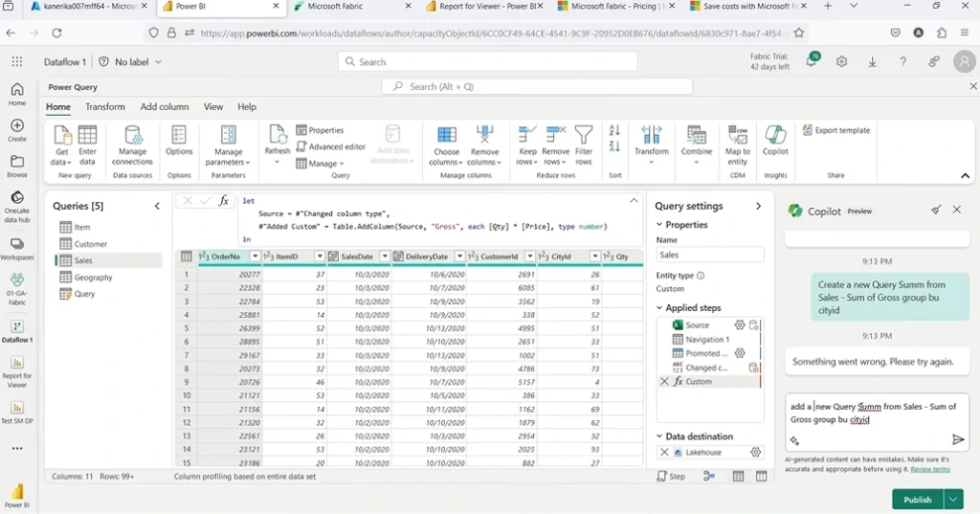The height and width of the screenshot is (514, 980).
Task: Open Workspaces in left sidebar
Action: 17,249
